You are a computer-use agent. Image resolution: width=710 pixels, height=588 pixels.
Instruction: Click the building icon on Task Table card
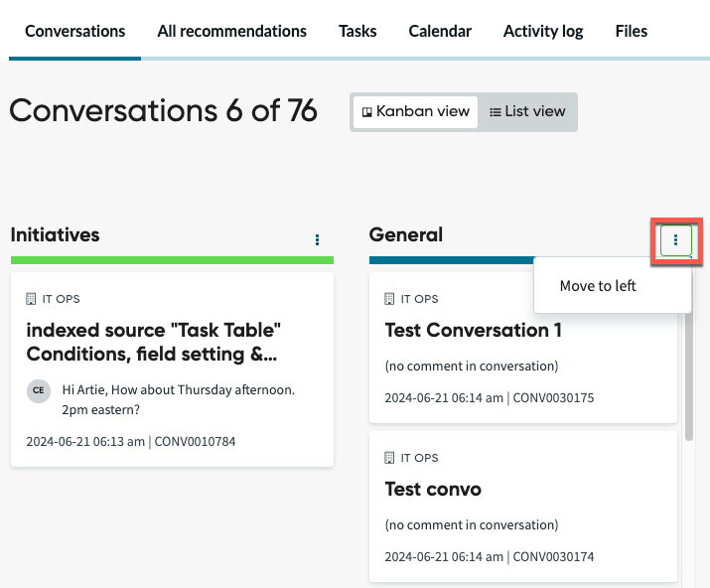pos(31,299)
